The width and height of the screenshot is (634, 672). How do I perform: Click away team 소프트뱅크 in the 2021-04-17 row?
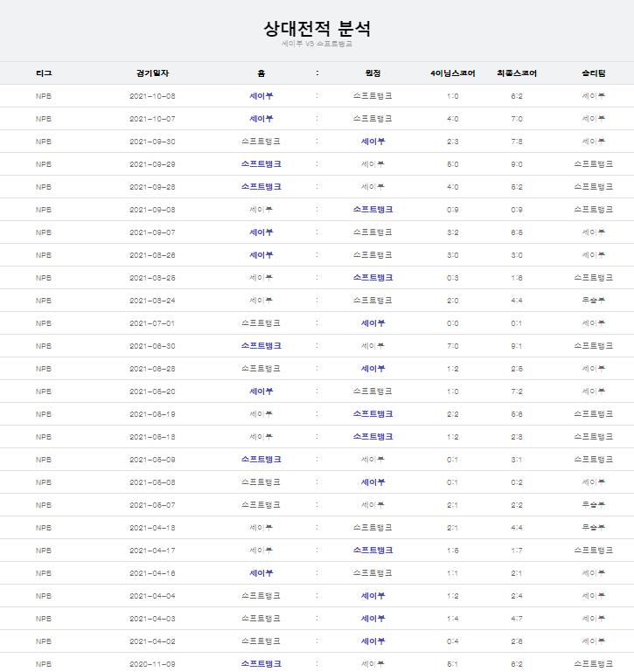click(373, 551)
